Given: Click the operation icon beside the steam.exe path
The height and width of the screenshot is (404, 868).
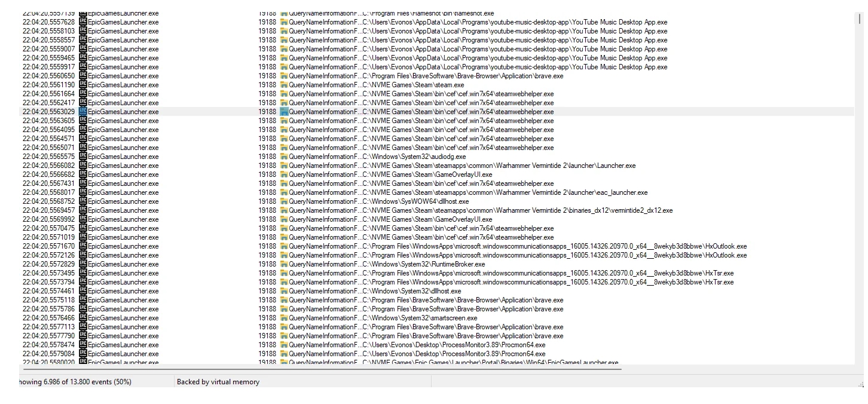Looking at the screenshot, I should tap(284, 85).
